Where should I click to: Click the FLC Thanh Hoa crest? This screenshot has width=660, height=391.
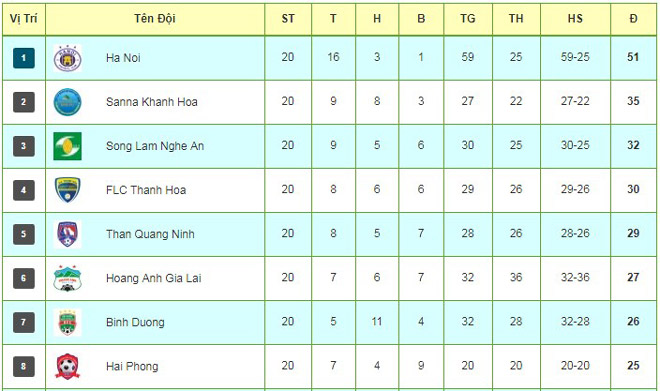(x=67, y=190)
